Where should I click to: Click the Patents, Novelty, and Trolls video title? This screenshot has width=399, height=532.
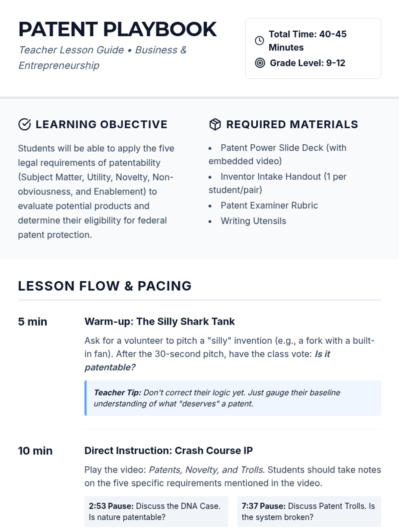[206, 470]
